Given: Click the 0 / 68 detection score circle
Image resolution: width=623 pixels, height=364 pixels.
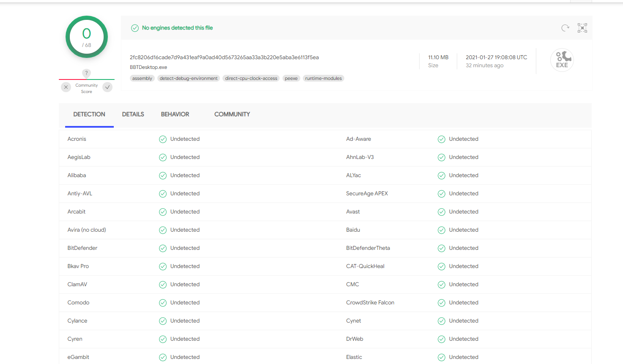Looking at the screenshot, I should pyautogui.click(x=87, y=37).
